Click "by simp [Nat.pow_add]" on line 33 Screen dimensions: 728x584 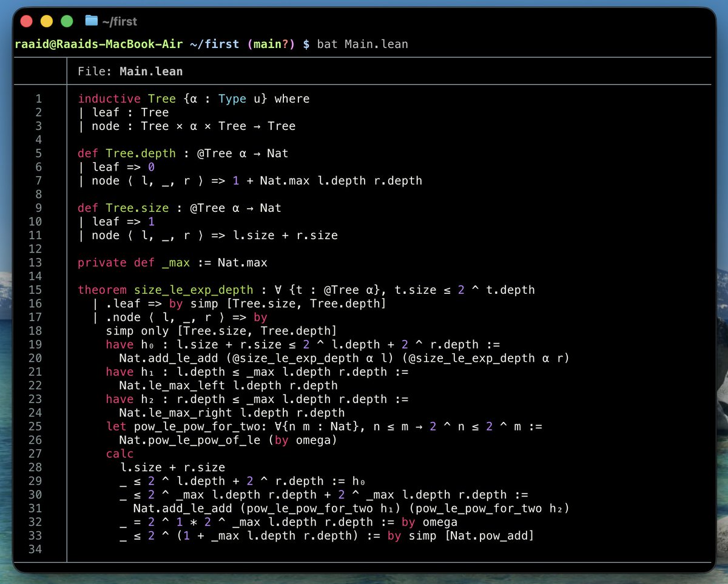pos(460,536)
